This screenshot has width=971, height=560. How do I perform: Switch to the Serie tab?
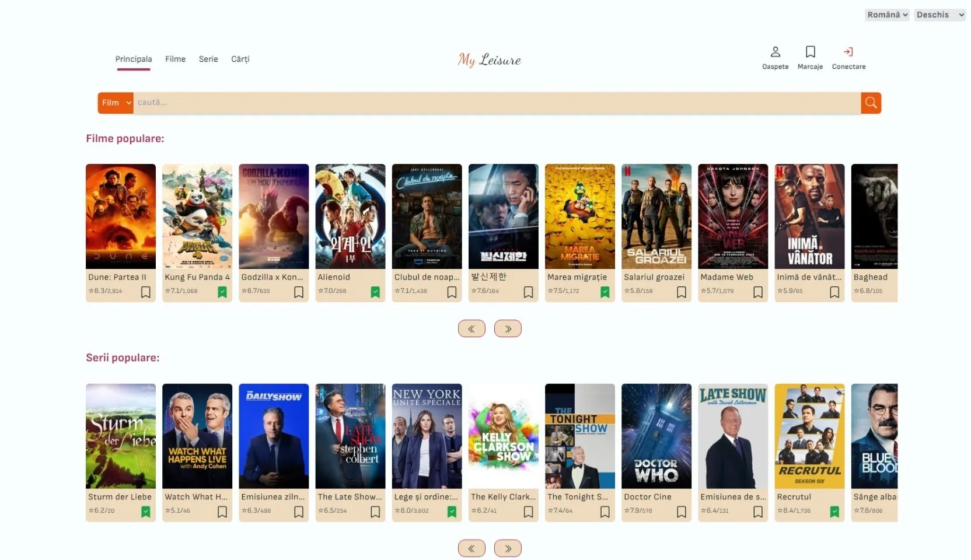[208, 59]
